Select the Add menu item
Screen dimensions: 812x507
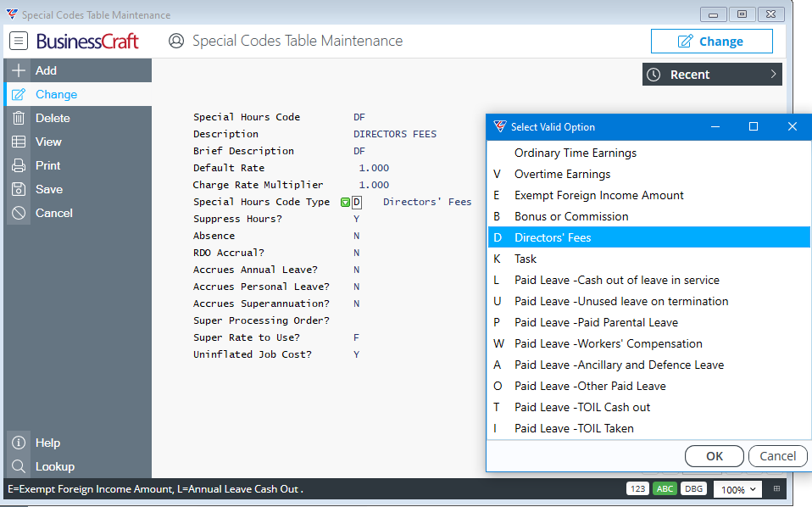tap(78, 70)
